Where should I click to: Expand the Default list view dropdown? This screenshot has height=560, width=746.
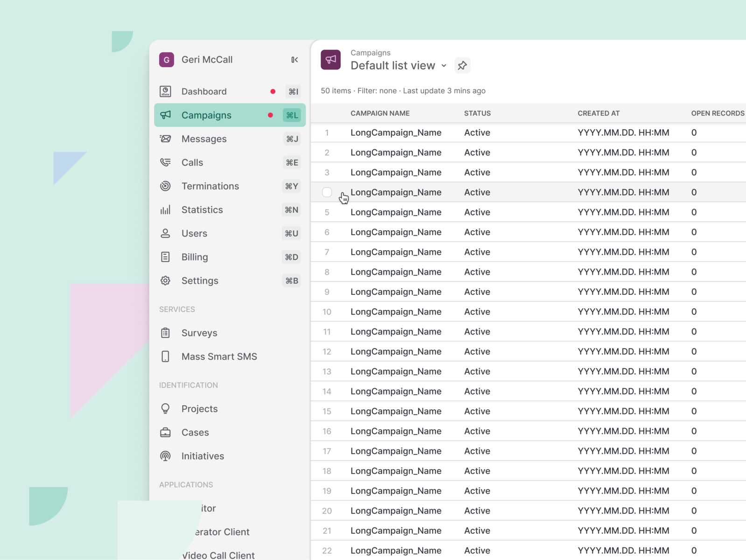(x=444, y=66)
